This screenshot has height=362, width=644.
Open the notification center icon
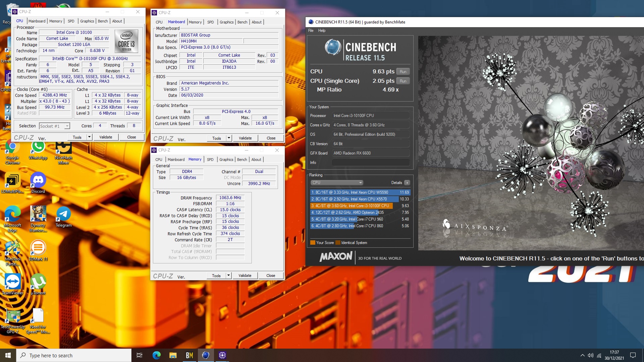click(633, 355)
